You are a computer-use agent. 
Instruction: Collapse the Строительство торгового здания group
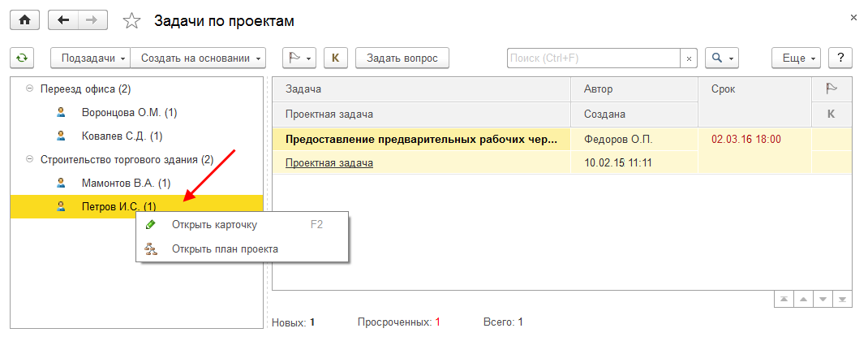[x=29, y=159]
